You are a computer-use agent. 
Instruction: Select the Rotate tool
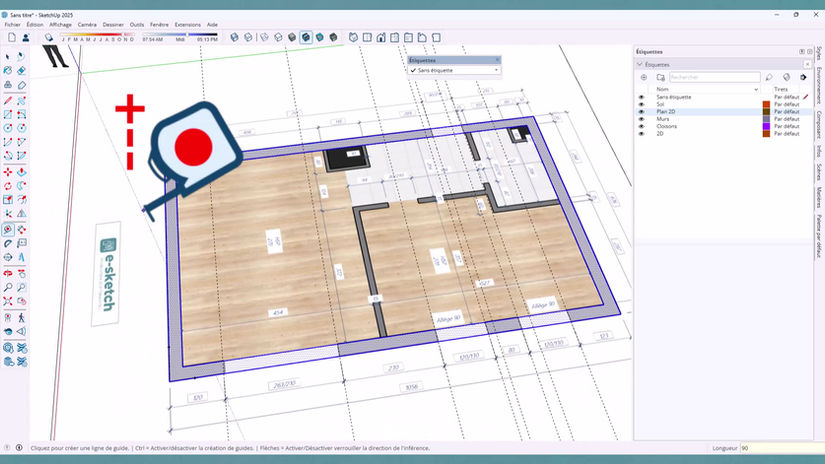click(x=8, y=186)
